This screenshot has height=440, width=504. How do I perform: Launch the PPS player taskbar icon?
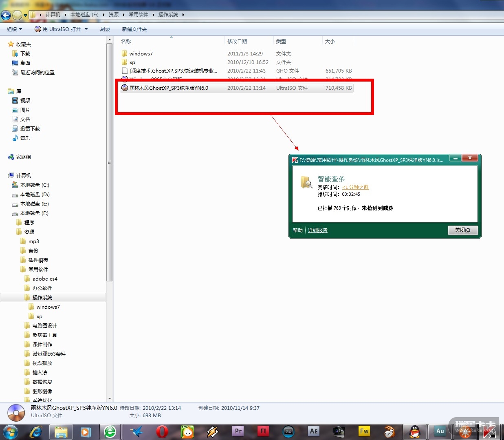pyautogui.click(x=187, y=431)
